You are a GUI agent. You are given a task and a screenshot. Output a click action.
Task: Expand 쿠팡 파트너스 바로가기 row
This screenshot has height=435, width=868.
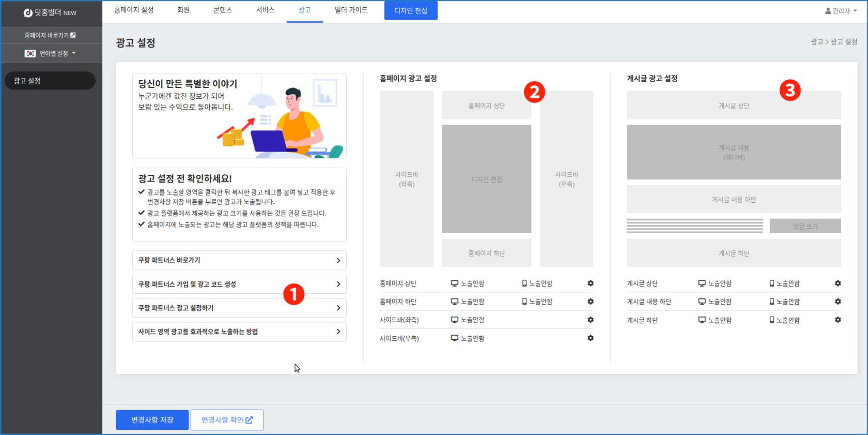(x=239, y=260)
